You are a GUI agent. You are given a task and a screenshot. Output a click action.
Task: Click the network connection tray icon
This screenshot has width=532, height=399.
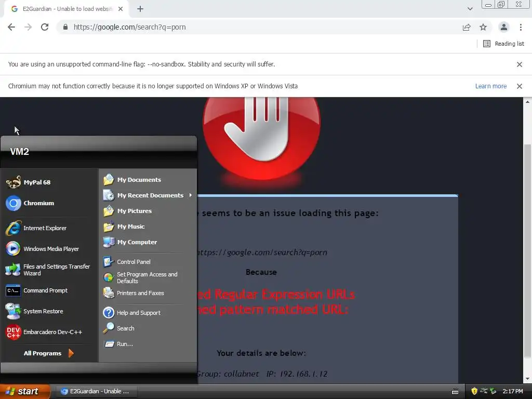(x=484, y=391)
